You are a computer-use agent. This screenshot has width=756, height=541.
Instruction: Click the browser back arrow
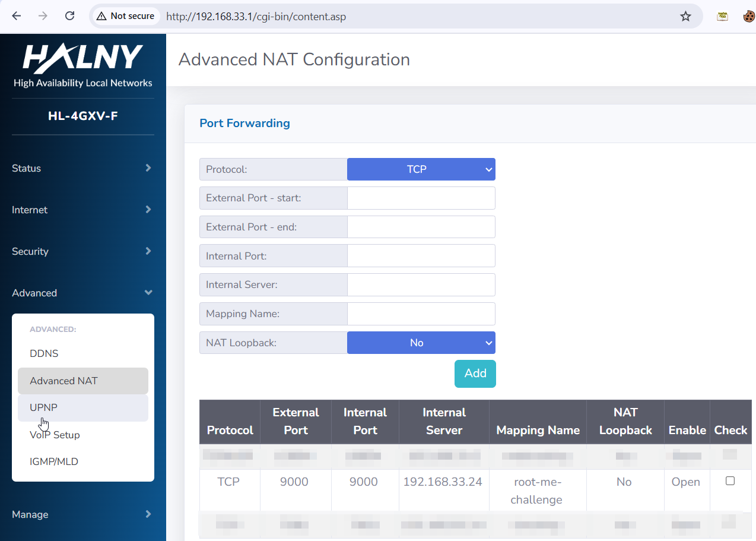pyautogui.click(x=16, y=16)
